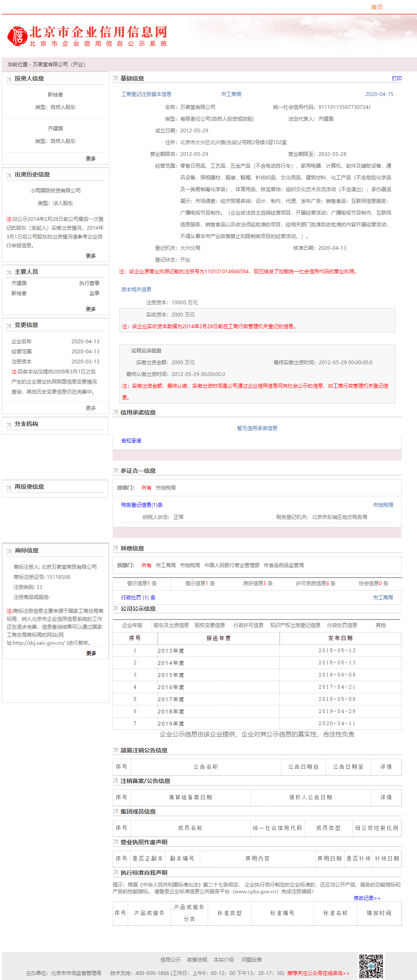
Task: Switch to 许可资质信息6条 tab
Action: click(x=316, y=583)
